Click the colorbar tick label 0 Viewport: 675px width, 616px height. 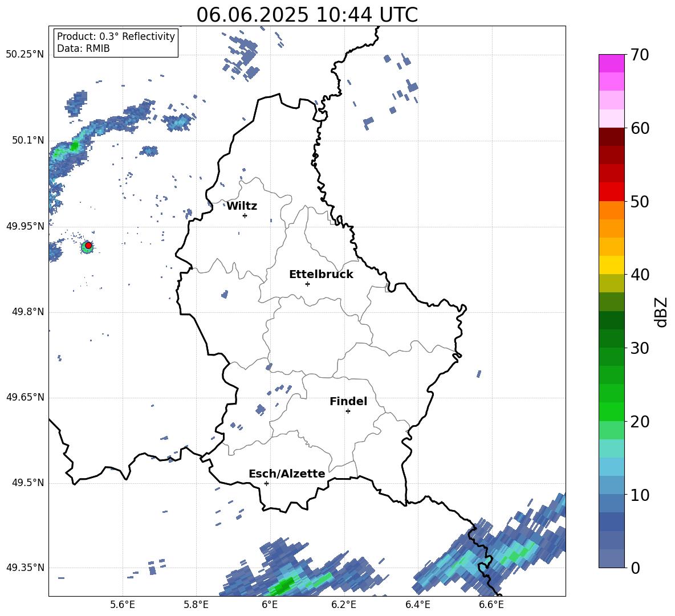(x=636, y=568)
